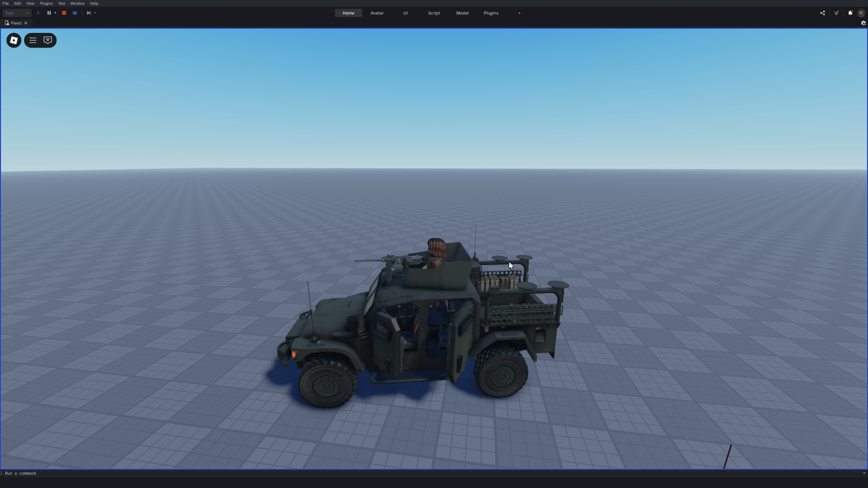Open the Window menu
Image resolution: width=868 pixels, height=488 pixels.
pos(77,3)
